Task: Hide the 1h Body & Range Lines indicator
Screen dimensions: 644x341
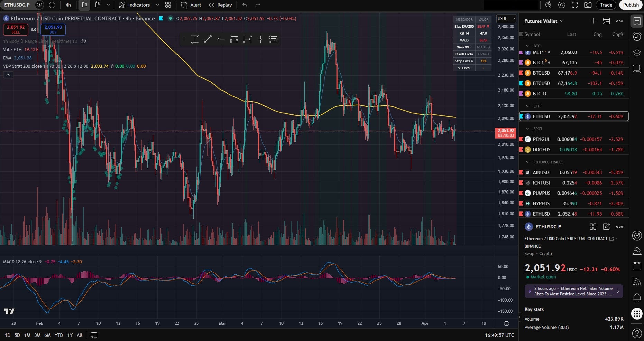Action: coord(83,41)
